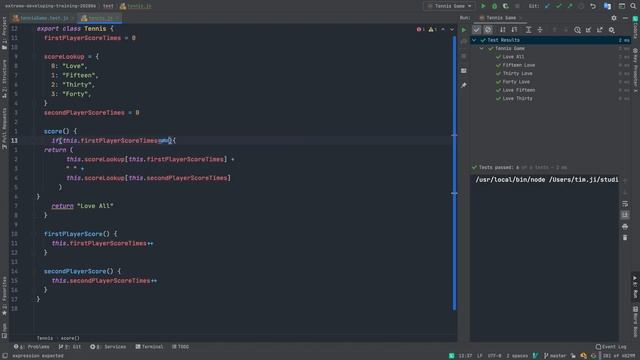
Task: Select the tennis.js editor tab
Action: click(100, 18)
